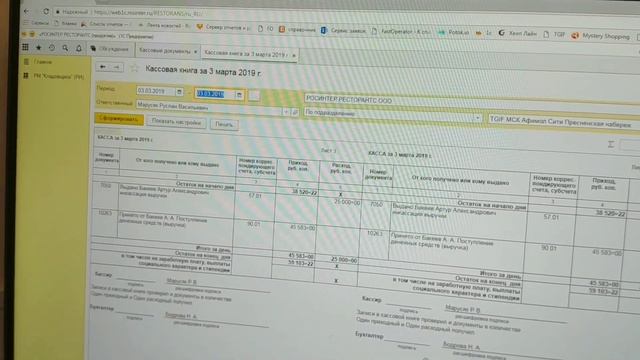Select left-sheet account cell 90.01
This screenshot has height=360, width=640.
[254, 224]
